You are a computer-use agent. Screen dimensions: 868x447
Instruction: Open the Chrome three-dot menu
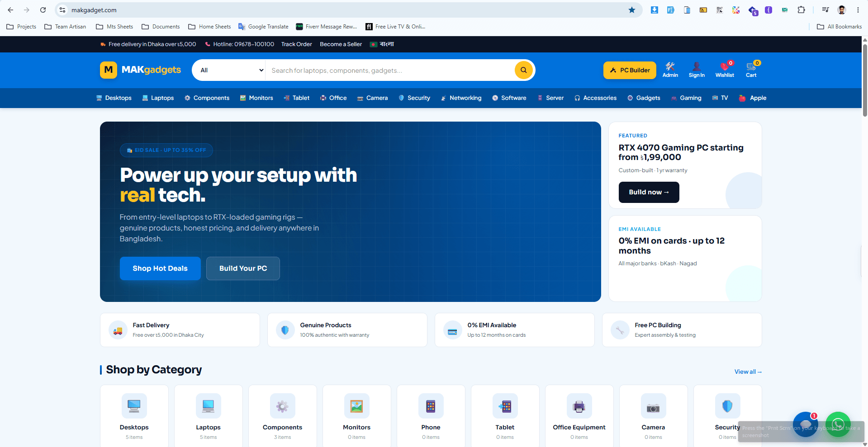(858, 10)
